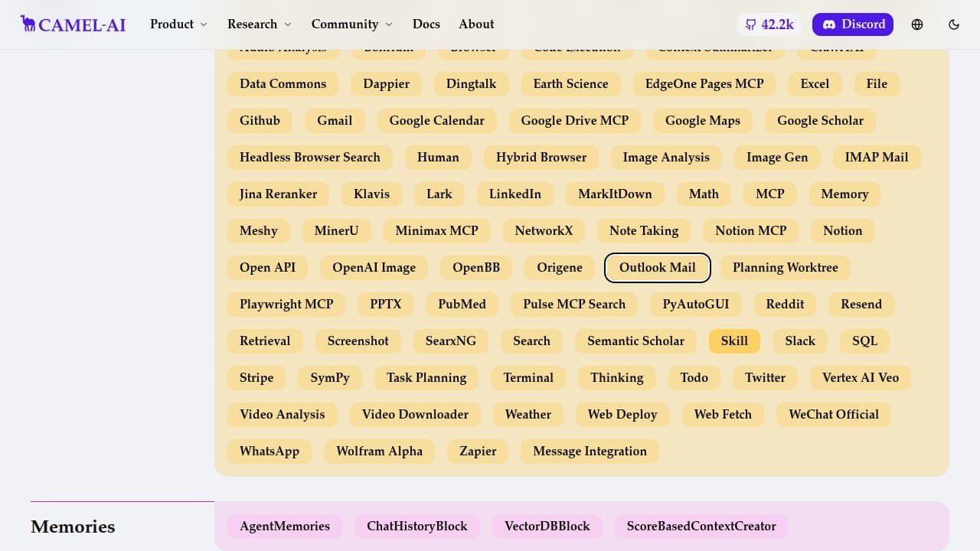
Task: Select the Planning Worktree toolkit
Action: coord(786,268)
